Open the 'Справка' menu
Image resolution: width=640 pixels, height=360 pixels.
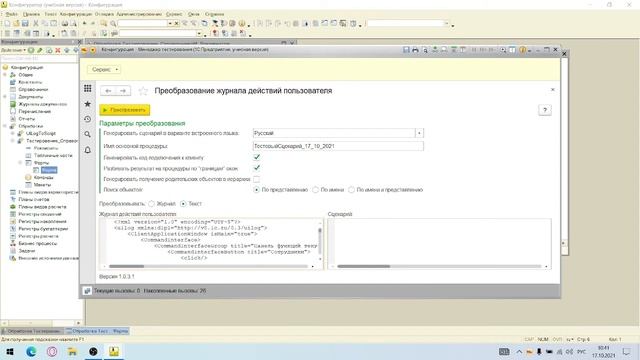coord(214,14)
